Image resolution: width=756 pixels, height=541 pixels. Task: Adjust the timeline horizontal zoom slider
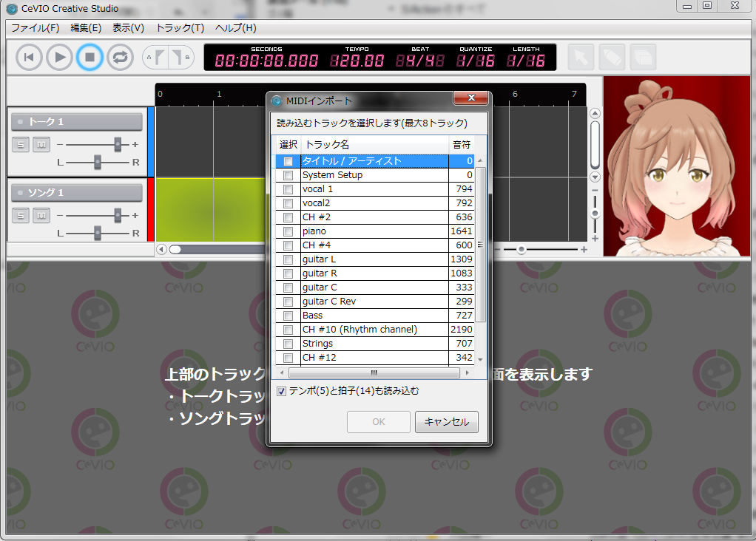(x=522, y=249)
